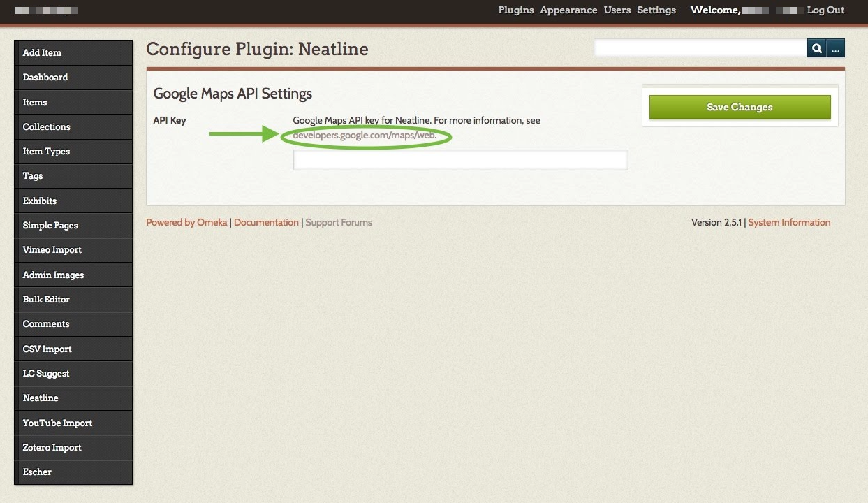Open YouTube Import in the sidebar
Screen dimensions: 868x503
73,423
